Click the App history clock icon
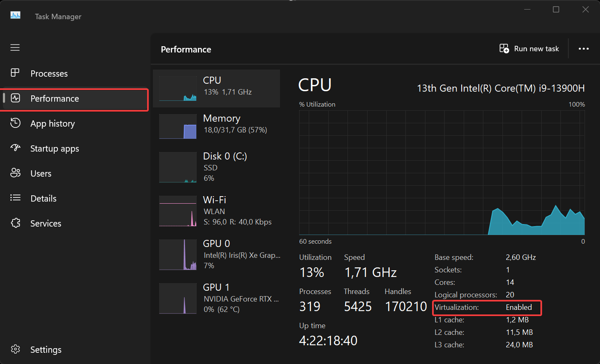The height and width of the screenshot is (364, 600). [15, 123]
